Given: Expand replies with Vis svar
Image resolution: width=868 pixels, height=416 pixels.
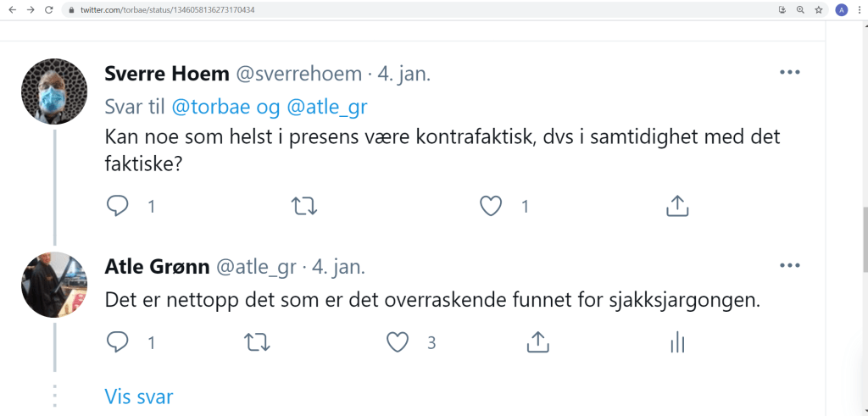Looking at the screenshot, I should [x=139, y=397].
